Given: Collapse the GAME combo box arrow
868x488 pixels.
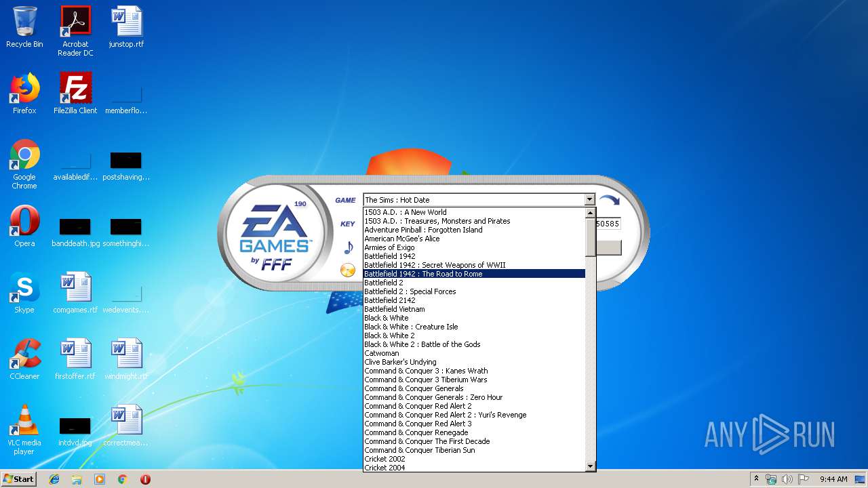Looking at the screenshot, I should click(x=589, y=200).
